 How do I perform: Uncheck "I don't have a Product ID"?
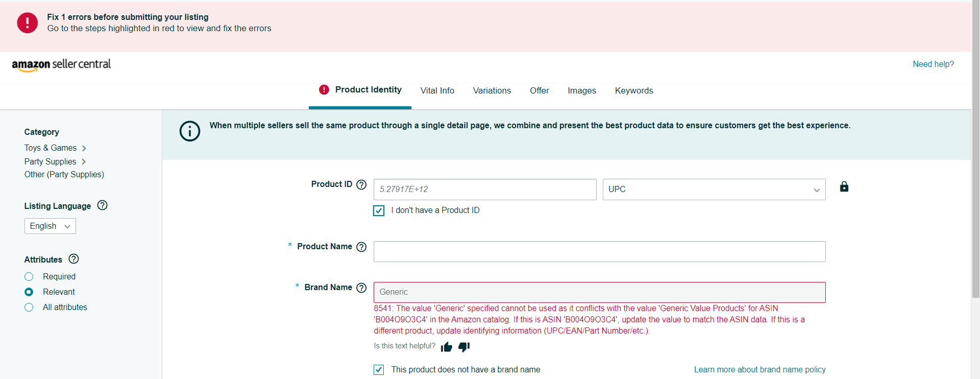pyautogui.click(x=379, y=210)
